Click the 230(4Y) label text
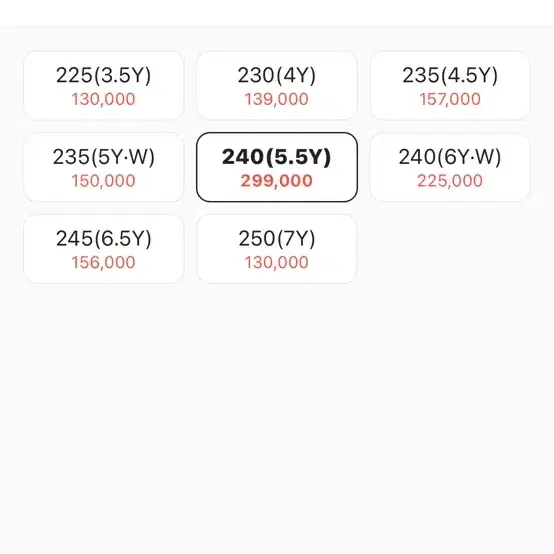This screenshot has width=554, height=554. pyautogui.click(x=277, y=75)
